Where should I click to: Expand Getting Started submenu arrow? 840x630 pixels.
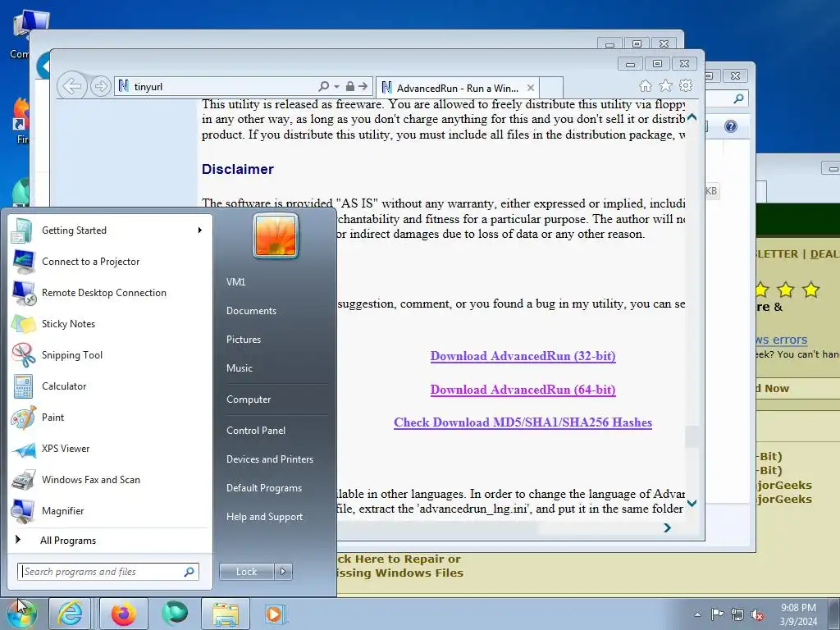pos(200,231)
